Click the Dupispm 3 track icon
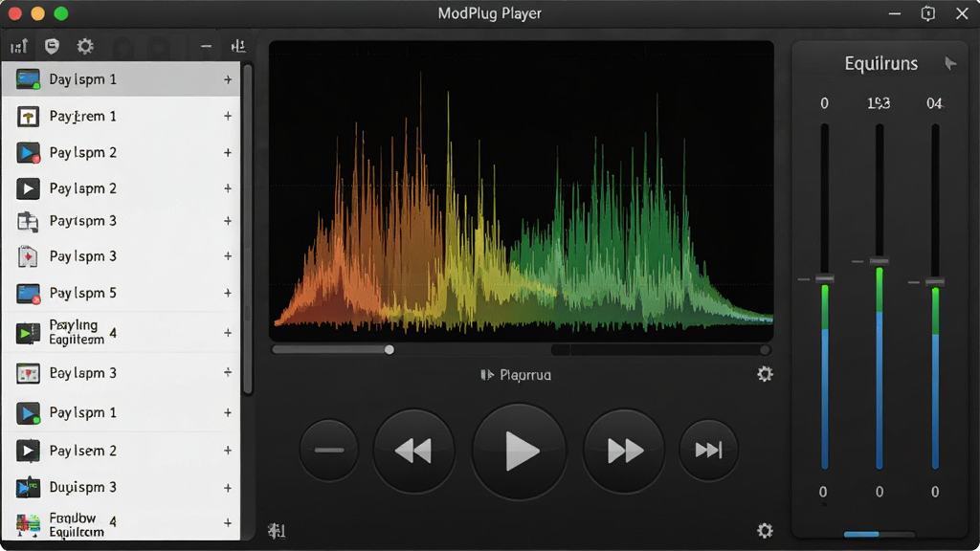This screenshot has width=980, height=551. click(x=28, y=487)
